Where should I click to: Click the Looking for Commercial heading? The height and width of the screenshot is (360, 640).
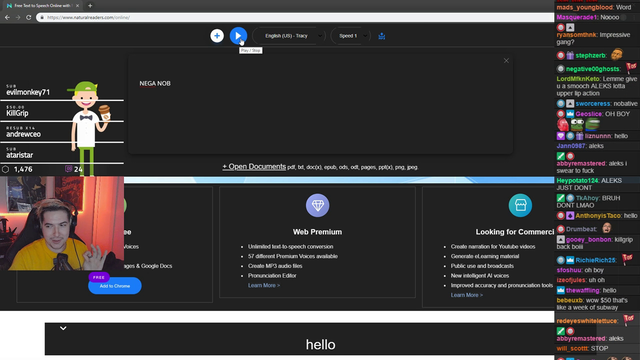(515, 232)
